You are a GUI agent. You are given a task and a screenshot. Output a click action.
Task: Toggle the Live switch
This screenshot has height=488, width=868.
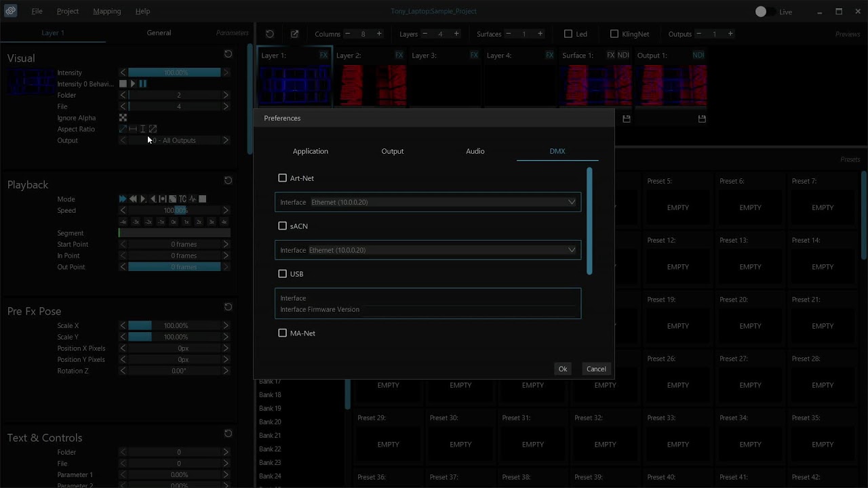tap(765, 12)
